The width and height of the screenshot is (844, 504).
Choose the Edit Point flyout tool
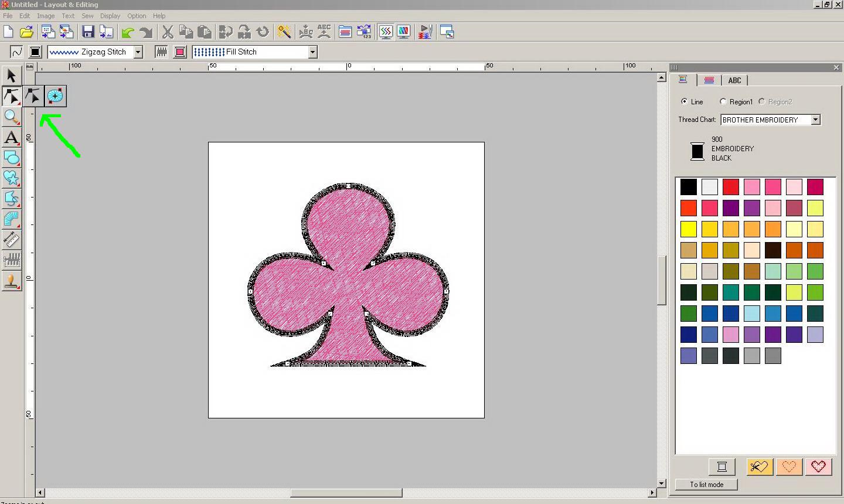pyautogui.click(x=33, y=96)
